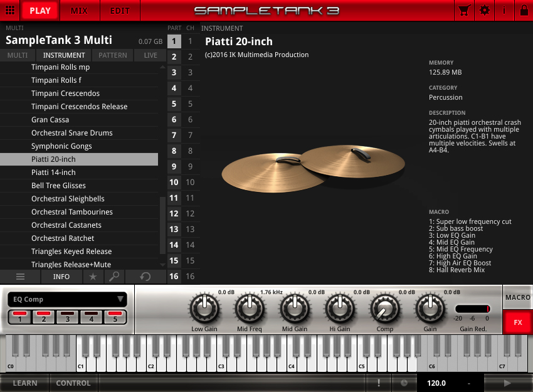Open the settings gear icon
The image size is (533, 392).
pos(484,11)
